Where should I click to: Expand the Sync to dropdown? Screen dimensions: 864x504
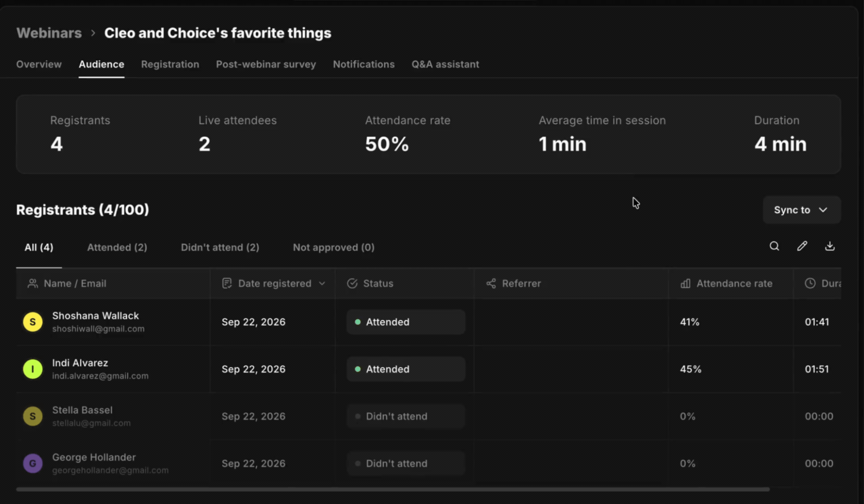click(801, 210)
